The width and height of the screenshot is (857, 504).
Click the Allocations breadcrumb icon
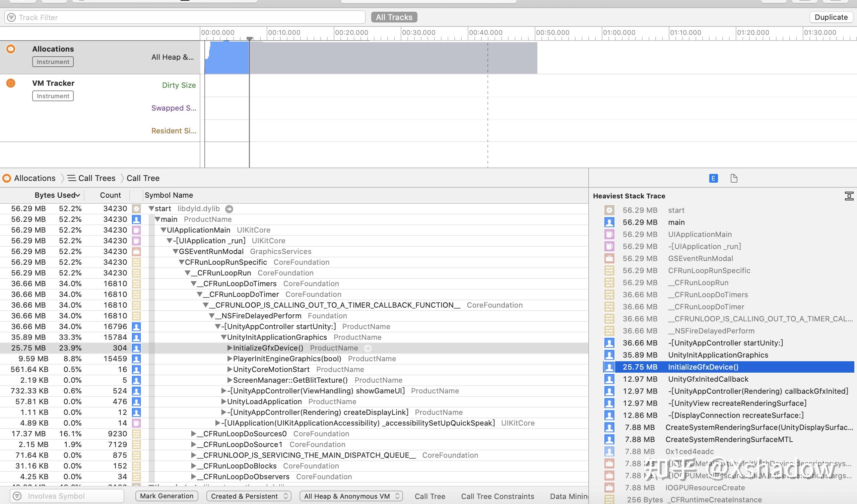(x=7, y=178)
